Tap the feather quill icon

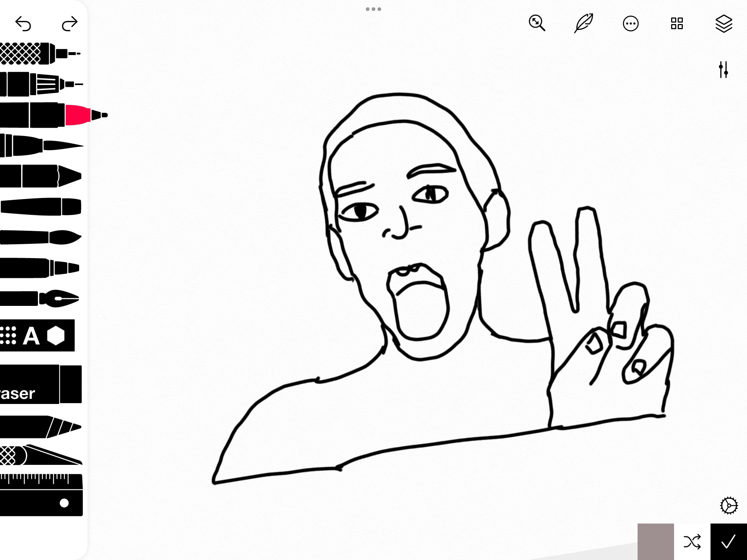pos(584,23)
